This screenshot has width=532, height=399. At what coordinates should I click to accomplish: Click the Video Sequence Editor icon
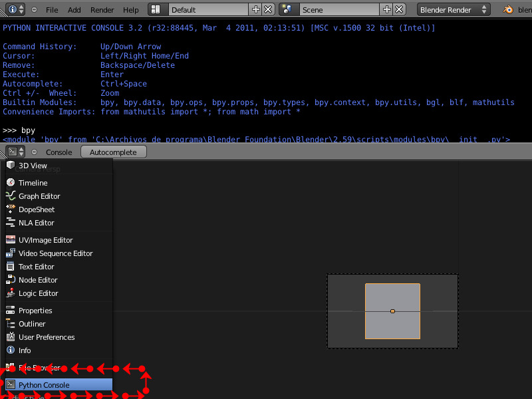coord(11,253)
